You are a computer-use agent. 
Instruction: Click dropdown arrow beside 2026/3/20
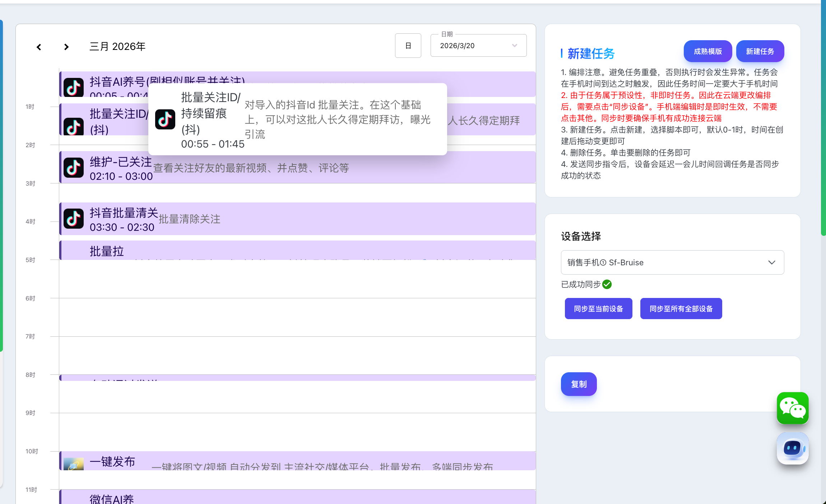514,46
